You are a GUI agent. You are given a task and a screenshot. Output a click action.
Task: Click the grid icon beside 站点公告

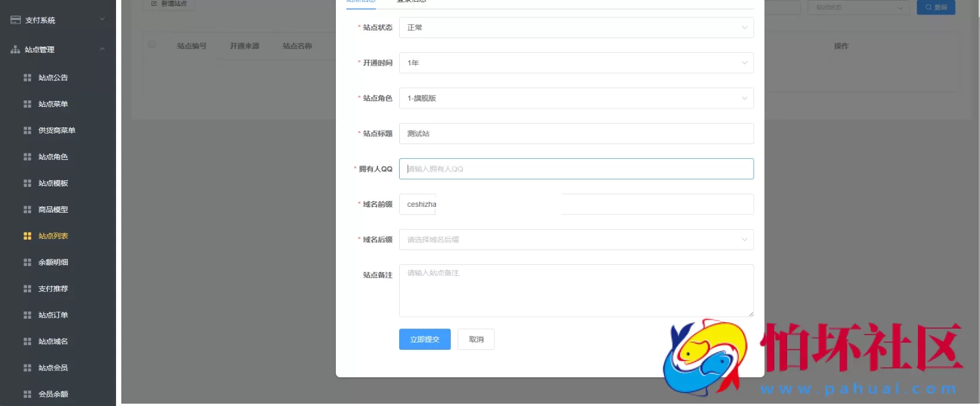[27, 77]
